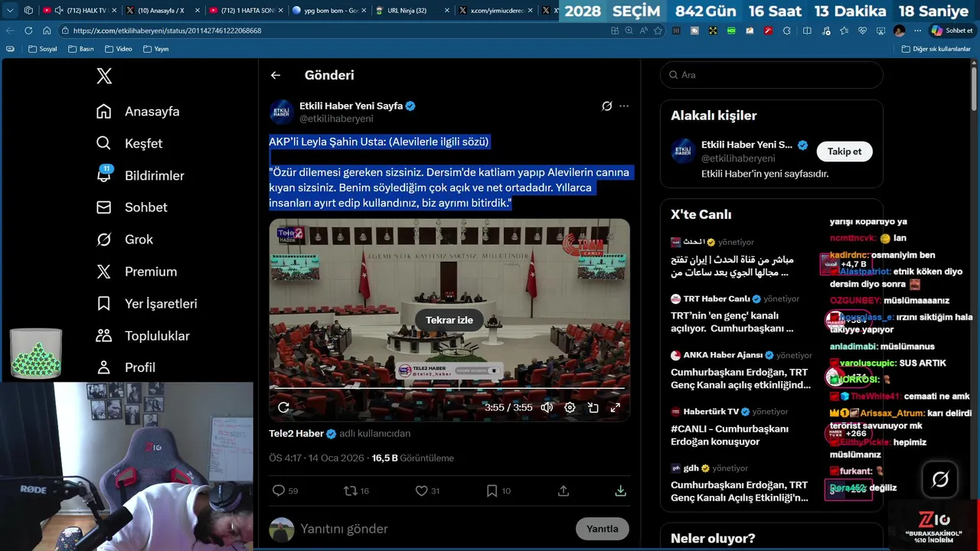Switch to 1 HAFTA SON browser tab
The height and width of the screenshot is (551, 980).
pos(245,11)
